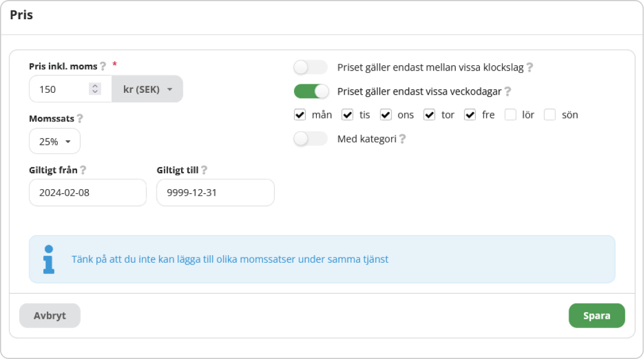
Task: Click the blue info icon
Action: click(x=49, y=259)
